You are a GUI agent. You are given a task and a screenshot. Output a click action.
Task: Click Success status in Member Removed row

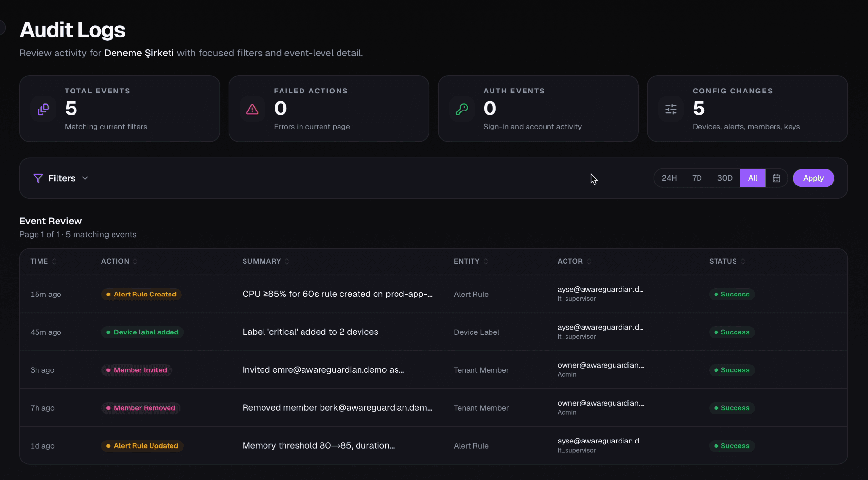(x=732, y=408)
